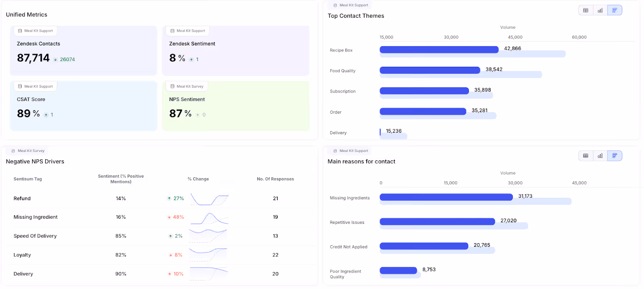Select horizontal bar view in Main reasons for contact
Screen dimensions: 644x289
coord(615,156)
